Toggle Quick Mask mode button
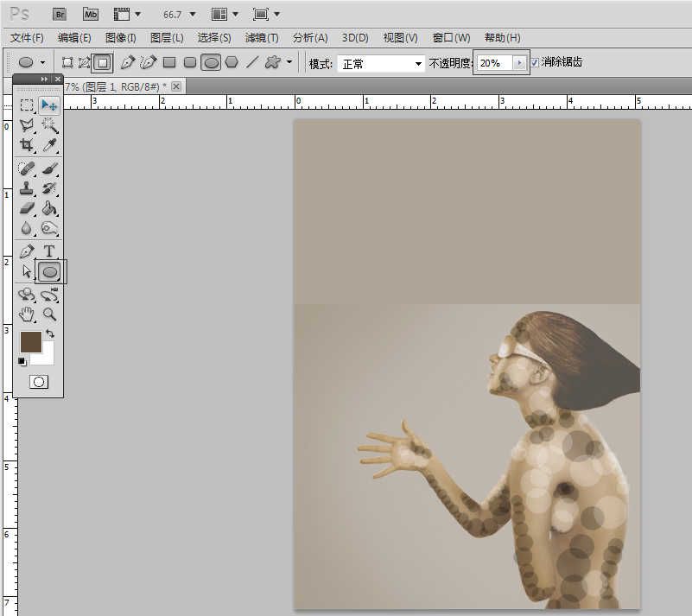 coord(39,382)
